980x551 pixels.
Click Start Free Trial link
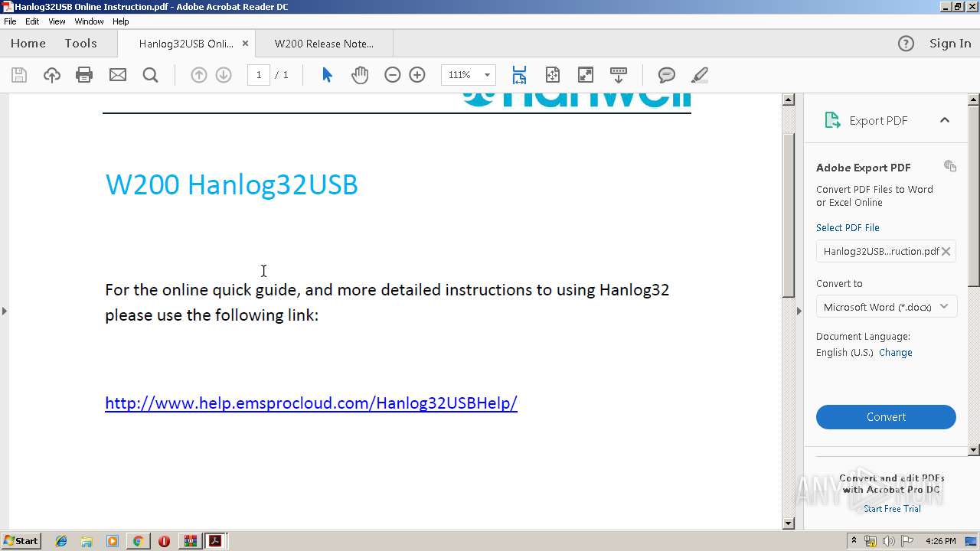coord(892,509)
